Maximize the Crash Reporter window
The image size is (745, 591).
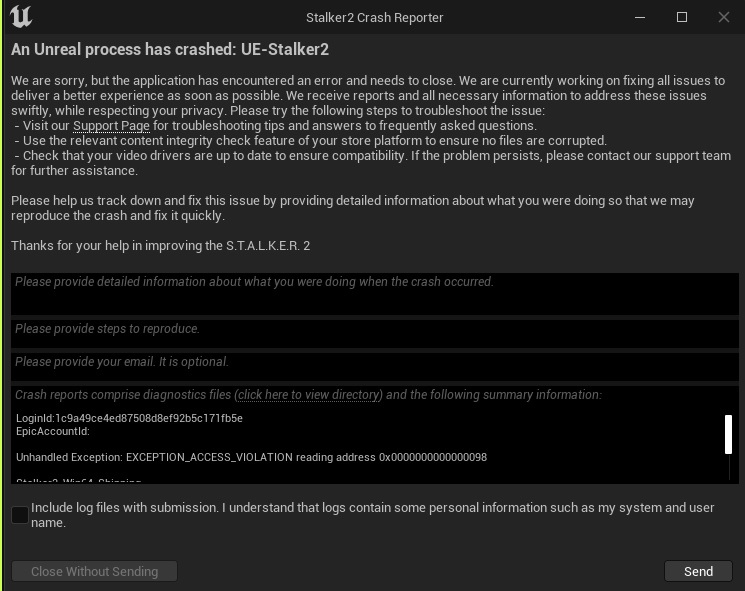(x=682, y=17)
